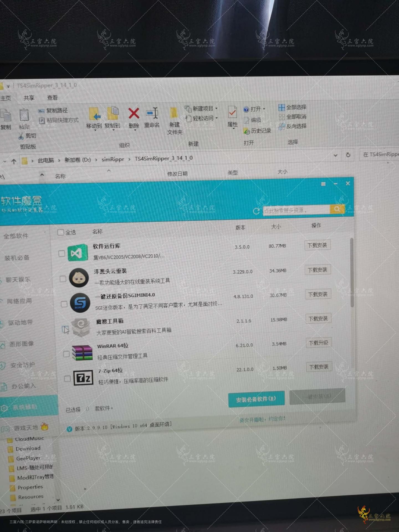Open the 美女开播啦 promo link
The width and height of the screenshot is (399, 532).
pos(262,419)
